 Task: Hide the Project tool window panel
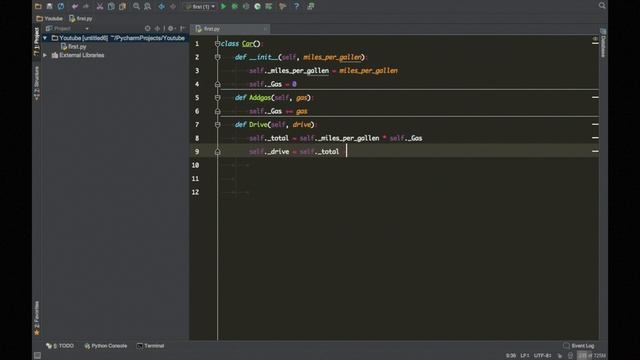pyautogui.click(x=183, y=28)
